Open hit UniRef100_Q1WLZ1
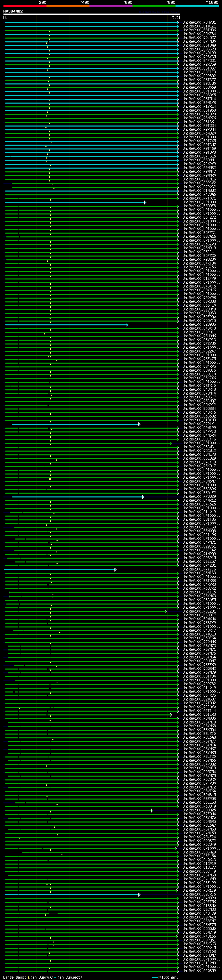 click(x=199, y=26)
